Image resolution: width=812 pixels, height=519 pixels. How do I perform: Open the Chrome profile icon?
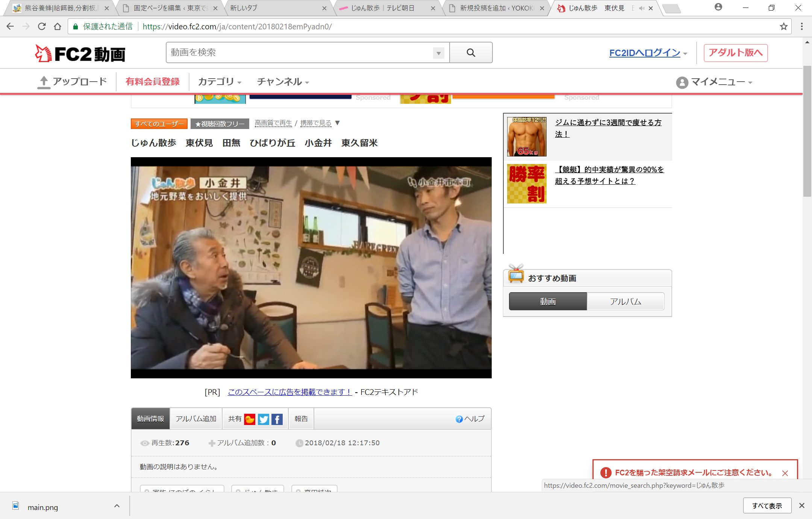coord(718,7)
